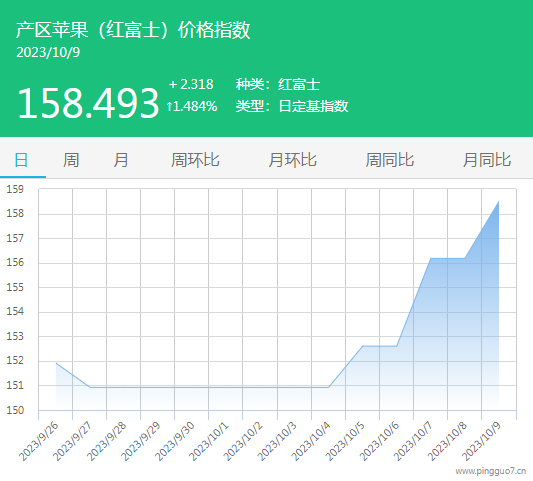Click the y-axis label 156

15,262
